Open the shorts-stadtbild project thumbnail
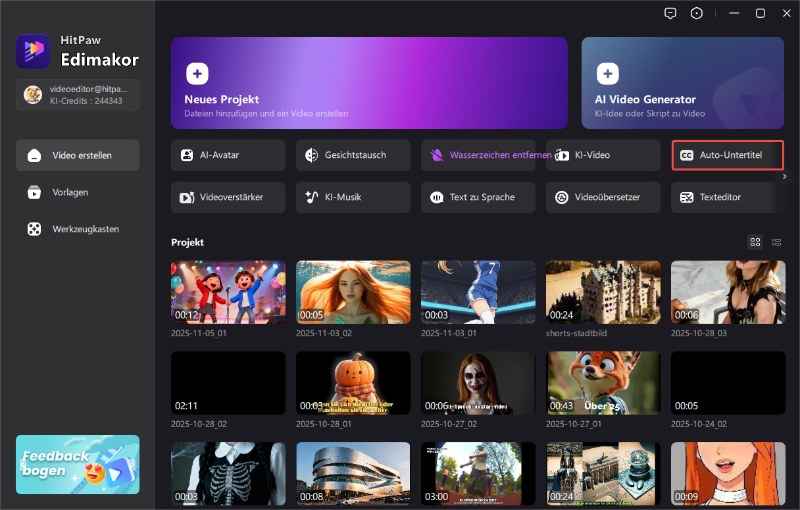This screenshot has width=800, height=510. pos(603,292)
